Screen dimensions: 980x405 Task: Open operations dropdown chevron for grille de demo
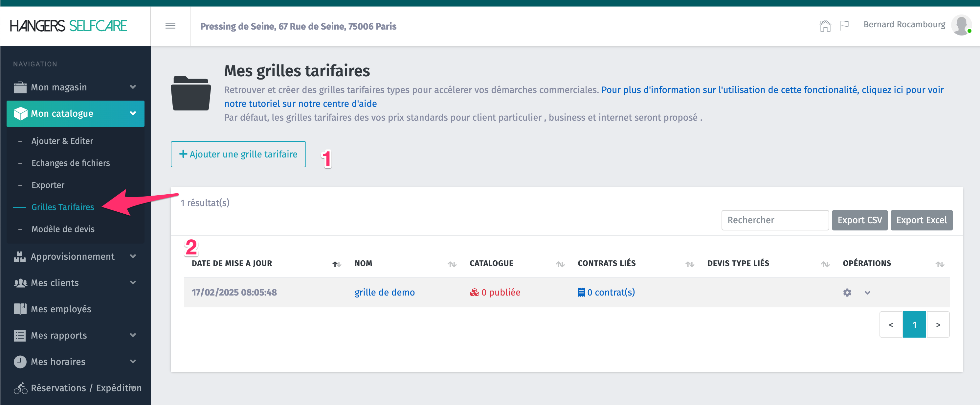(x=867, y=293)
